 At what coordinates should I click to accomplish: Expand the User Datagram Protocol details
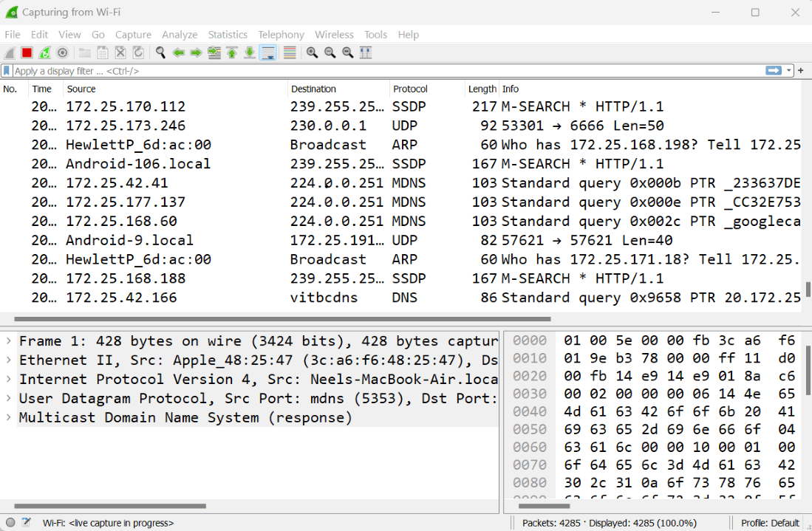(x=9, y=398)
